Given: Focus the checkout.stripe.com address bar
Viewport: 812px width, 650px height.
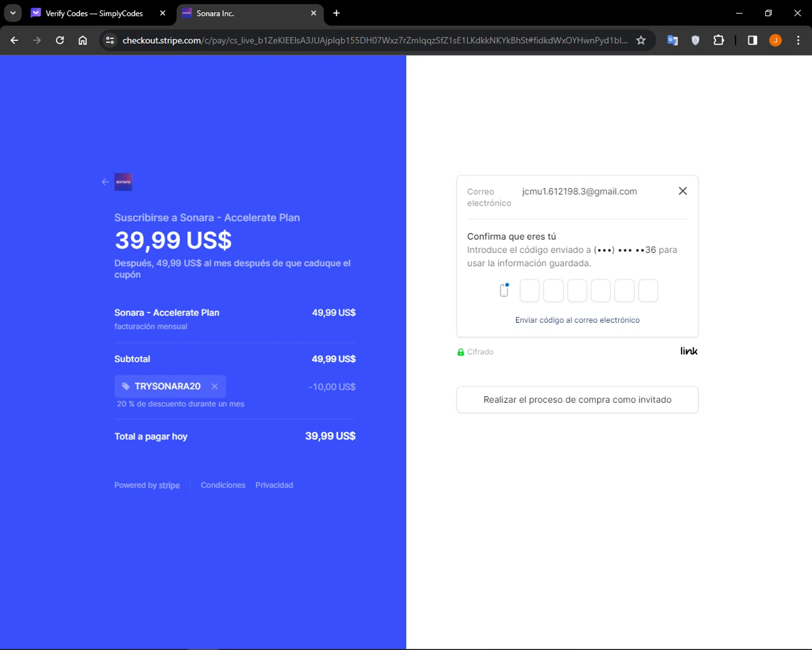Looking at the screenshot, I should point(375,40).
